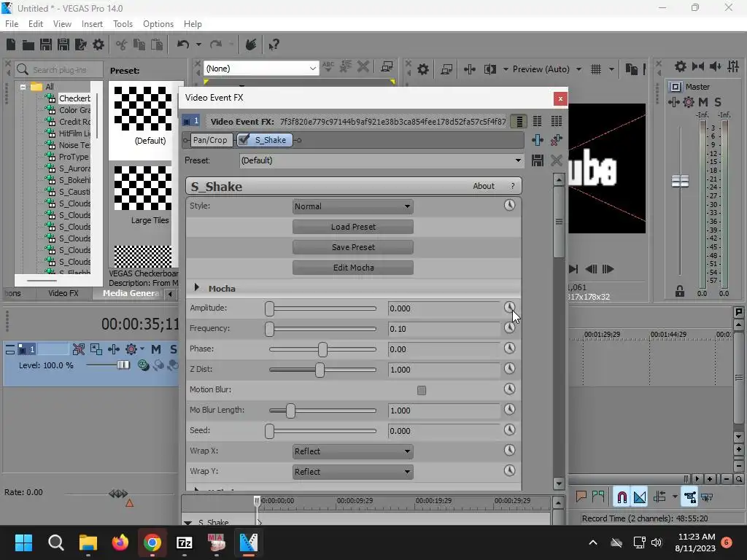747x560 pixels.
Task: Switch to the Video FX tab
Action: [63, 293]
